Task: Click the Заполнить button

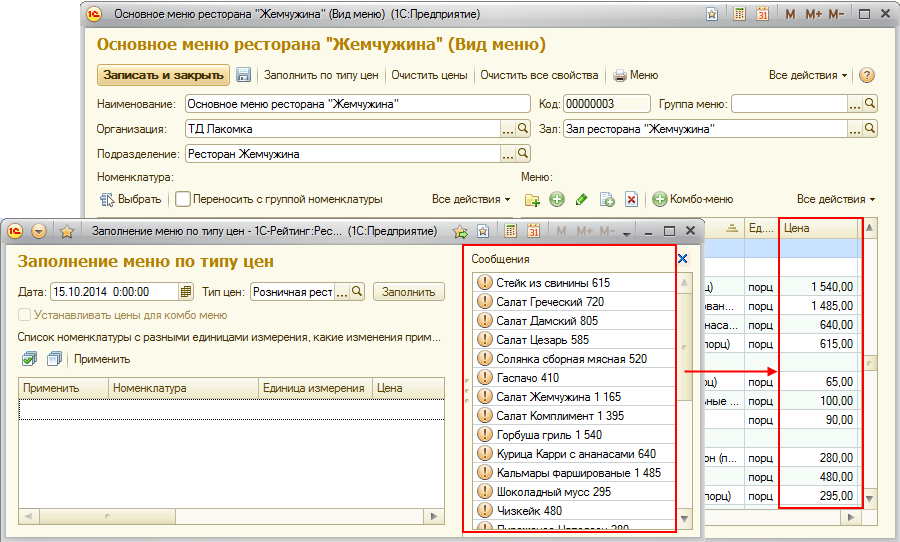Action: [x=409, y=292]
